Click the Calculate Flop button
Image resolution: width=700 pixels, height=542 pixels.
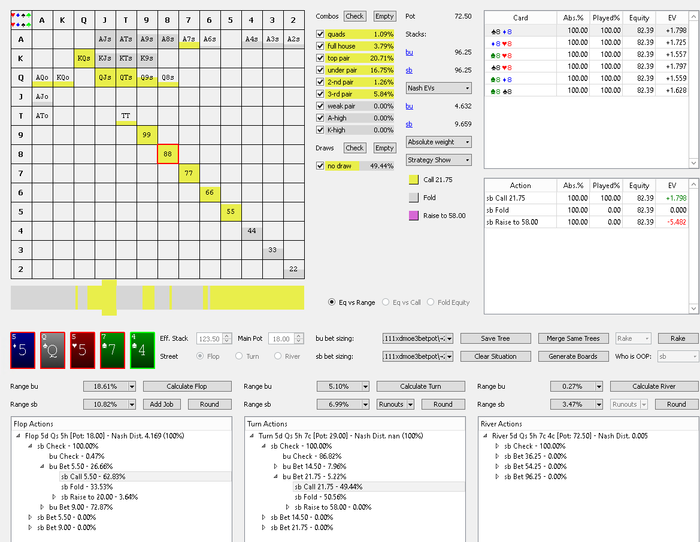[187, 386]
